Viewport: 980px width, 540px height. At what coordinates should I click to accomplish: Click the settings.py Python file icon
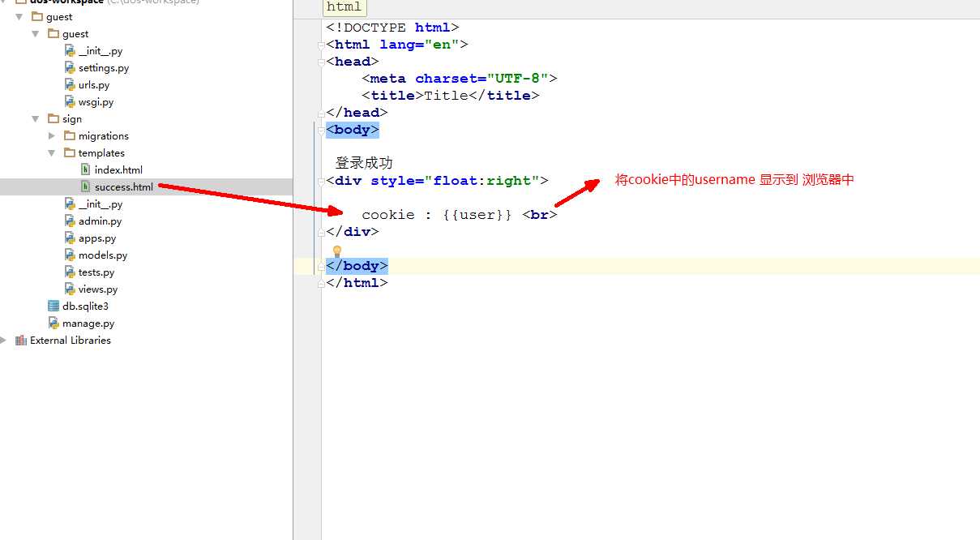point(71,68)
